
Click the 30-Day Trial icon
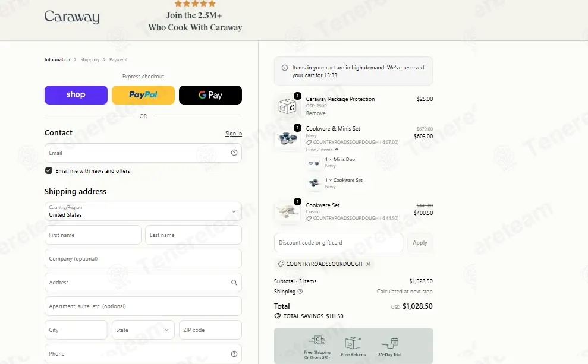[x=389, y=343]
